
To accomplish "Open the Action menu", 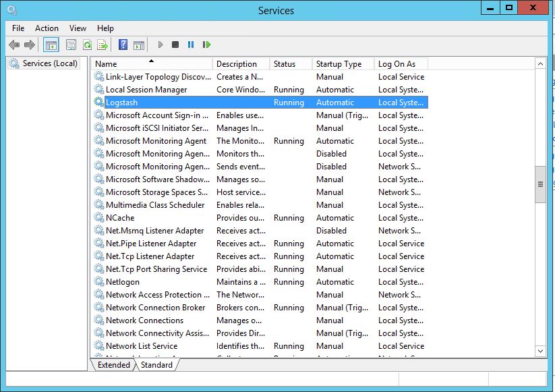I will tap(47, 28).
